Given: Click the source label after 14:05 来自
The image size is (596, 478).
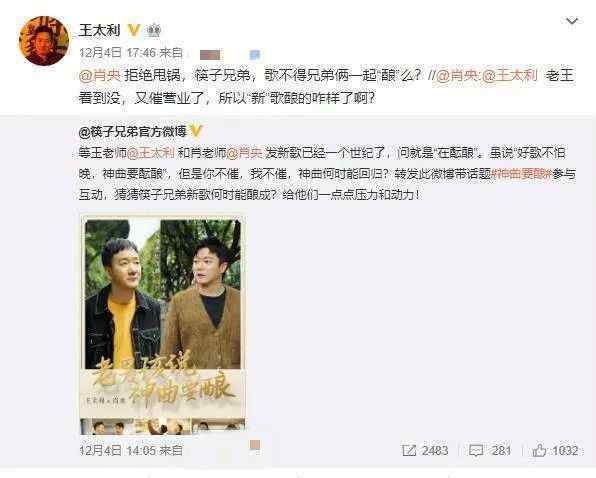Looking at the screenshot, I should (255, 445).
